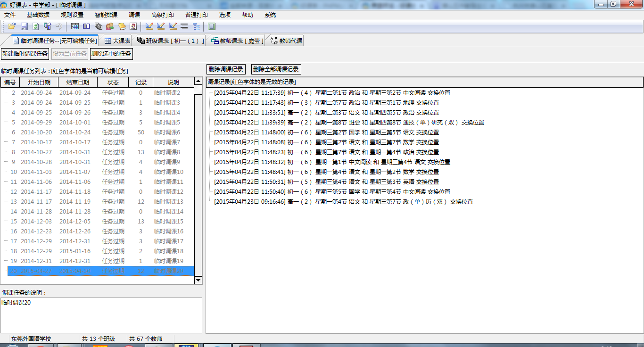644x347 pixels.
Task: Click the 新建临时调课任务 button
Action: (25, 54)
